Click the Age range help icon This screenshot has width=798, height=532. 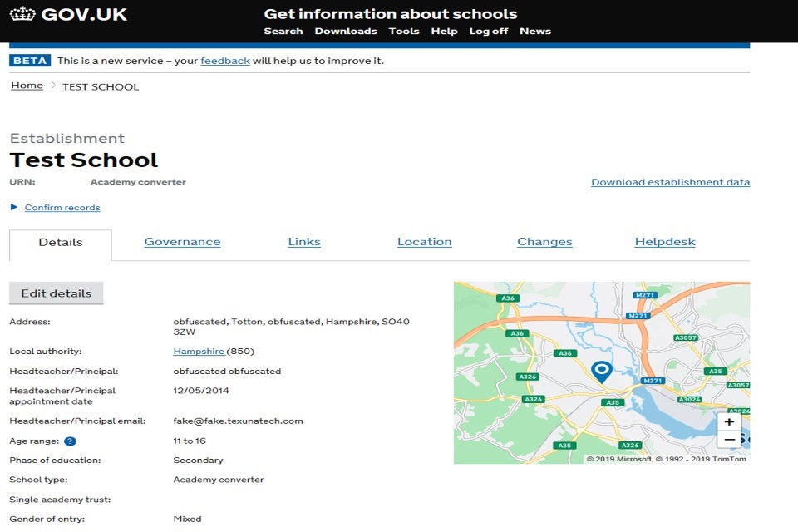tap(70, 441)
